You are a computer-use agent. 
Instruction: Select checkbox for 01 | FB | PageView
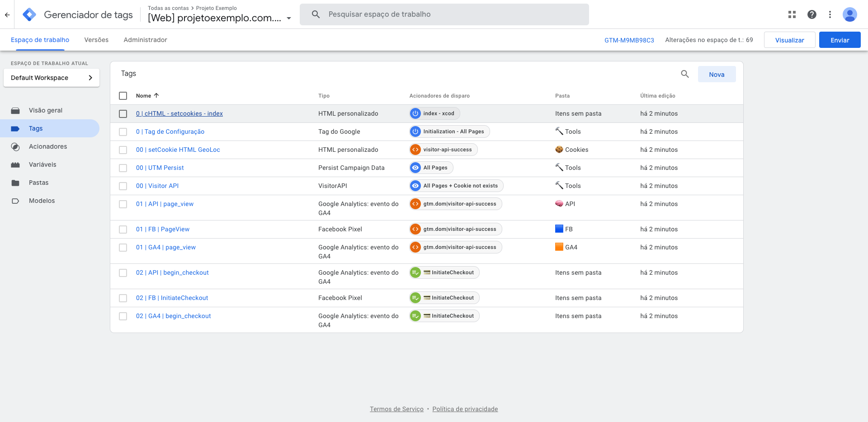(123, 230)
